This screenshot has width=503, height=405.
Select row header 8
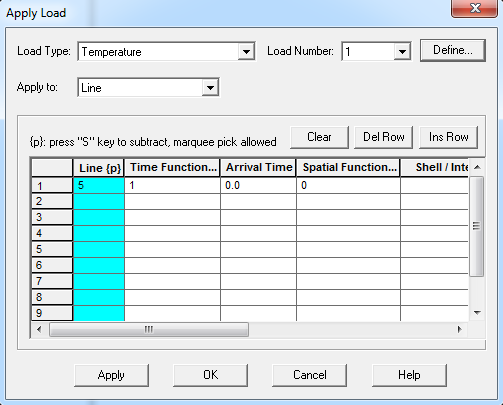pos(52,297)
